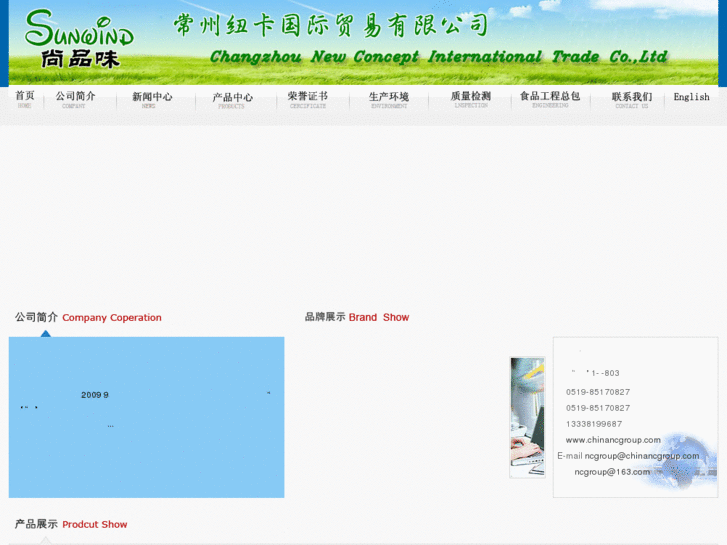Click the blue company intro panel
This screenshot has height=545, width=727.
pos(147,417)
